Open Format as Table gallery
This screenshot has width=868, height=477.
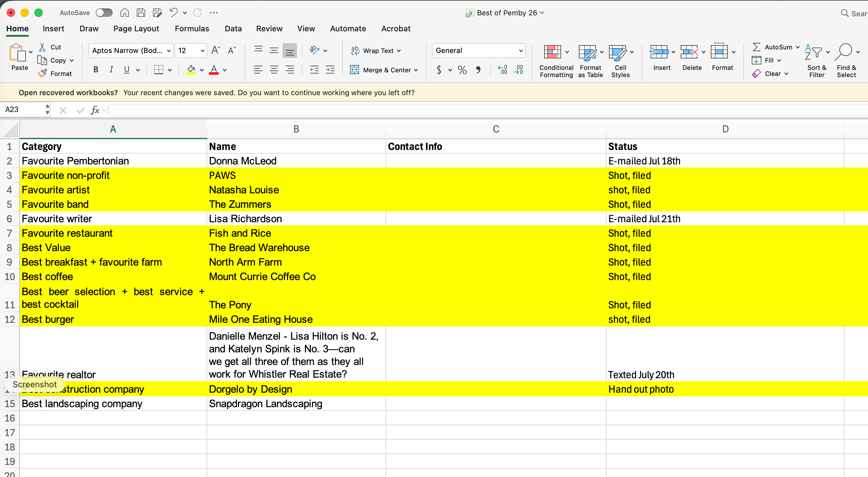click(x=591, y=61)
